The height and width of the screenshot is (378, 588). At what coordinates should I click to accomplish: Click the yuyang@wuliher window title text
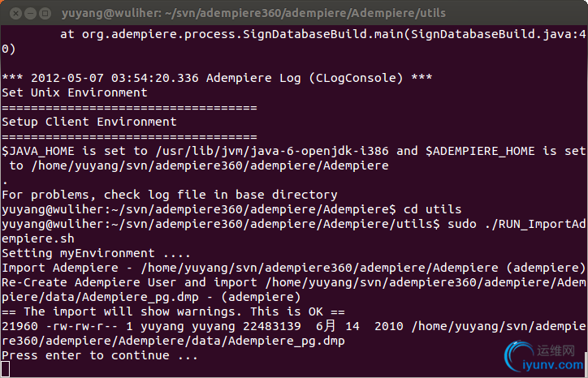pos(253,13)
